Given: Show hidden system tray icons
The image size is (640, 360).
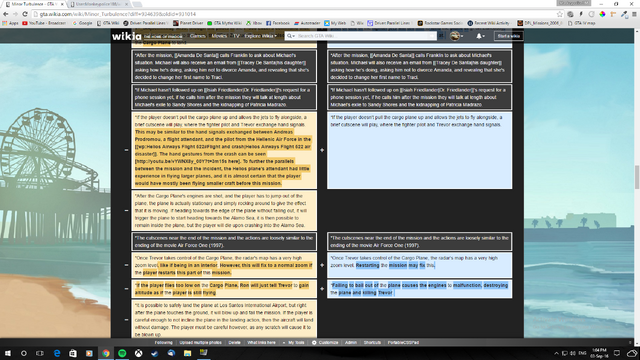Looking at the screenshot, I should pyautogui.click(x=556, y=353).
